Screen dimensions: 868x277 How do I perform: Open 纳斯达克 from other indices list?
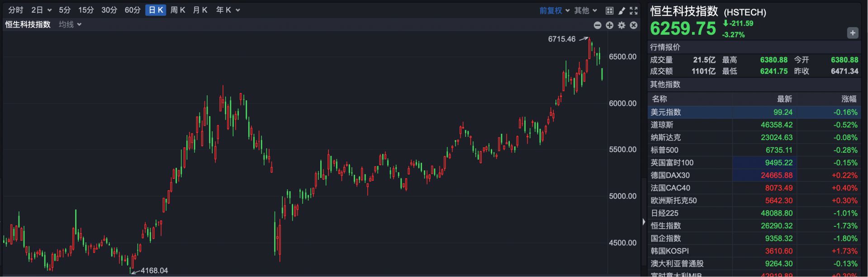tap(665, 137)
